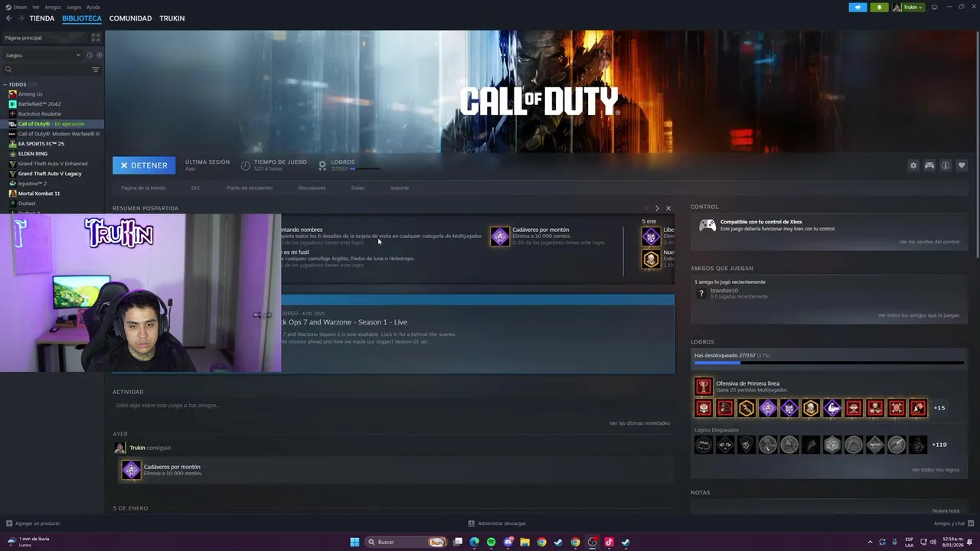
Task: Show hidden system tray icons chevron
Action: tap(870, 542)
